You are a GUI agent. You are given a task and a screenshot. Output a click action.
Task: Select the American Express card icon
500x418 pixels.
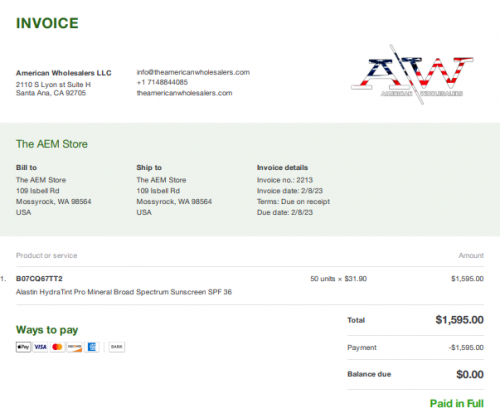pyautogui.click(x=92, y=347)
